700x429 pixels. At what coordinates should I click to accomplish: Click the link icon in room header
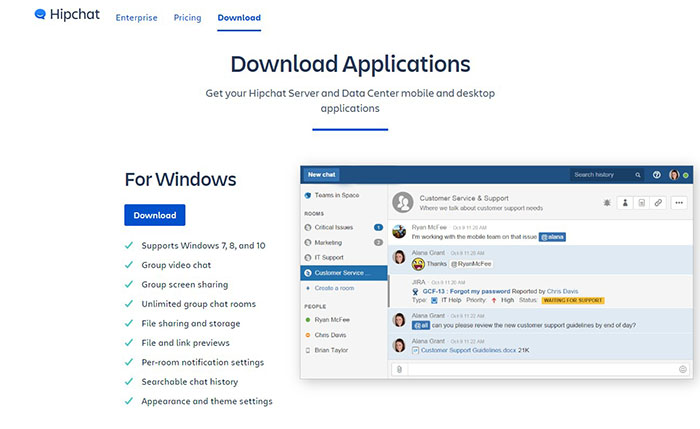point(658,202)
